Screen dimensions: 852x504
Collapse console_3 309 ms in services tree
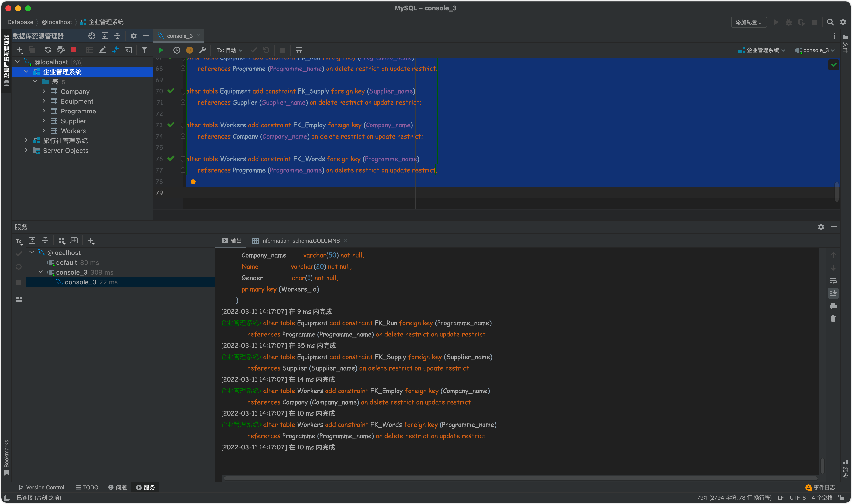[x=41, y=272]
